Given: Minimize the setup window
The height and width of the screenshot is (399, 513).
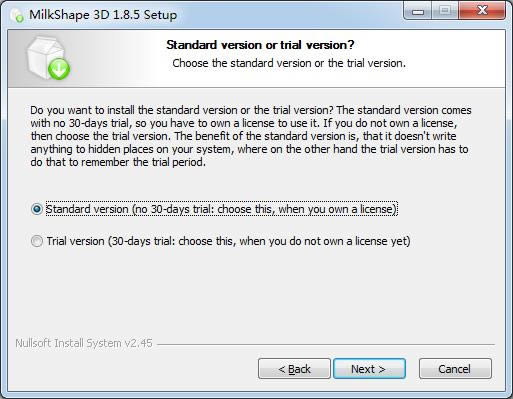Looking at the screenshot, I should click(418, 11).
